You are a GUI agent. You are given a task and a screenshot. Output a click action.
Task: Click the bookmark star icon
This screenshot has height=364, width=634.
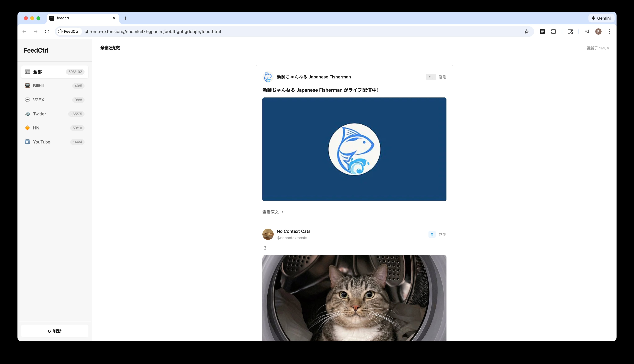click(x=527, y=32)
